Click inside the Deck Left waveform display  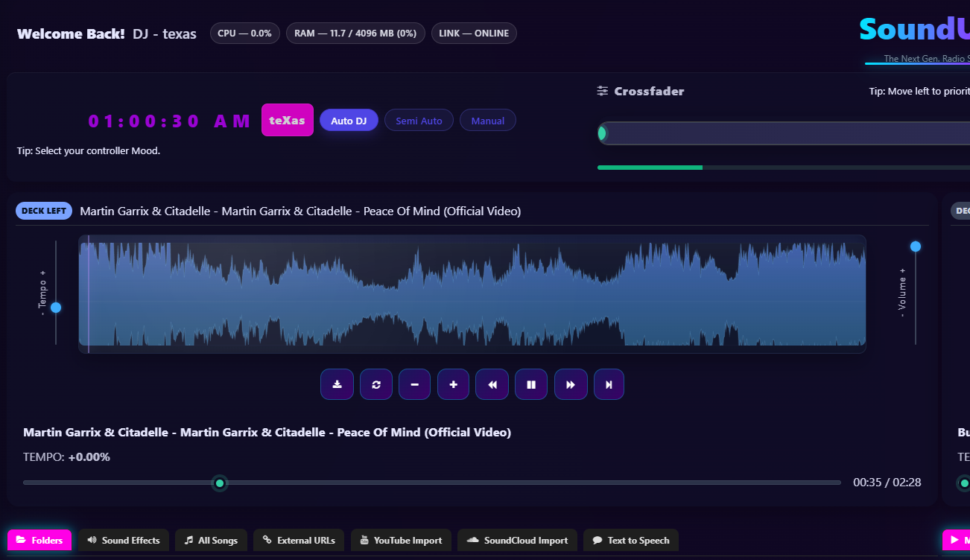pyautogui.click(x=472, y=293)
